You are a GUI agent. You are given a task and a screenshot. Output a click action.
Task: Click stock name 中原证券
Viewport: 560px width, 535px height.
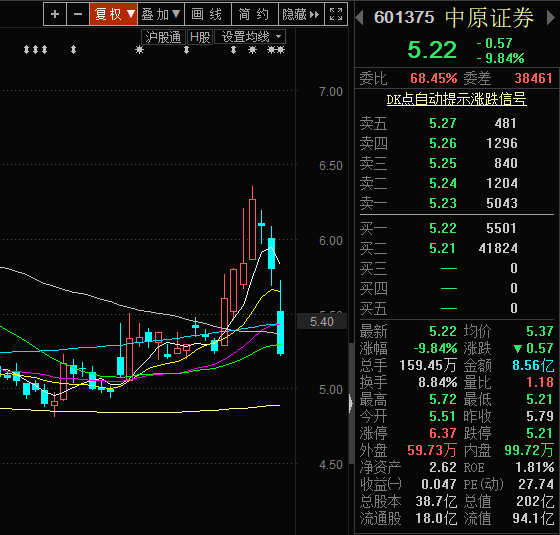490,18
